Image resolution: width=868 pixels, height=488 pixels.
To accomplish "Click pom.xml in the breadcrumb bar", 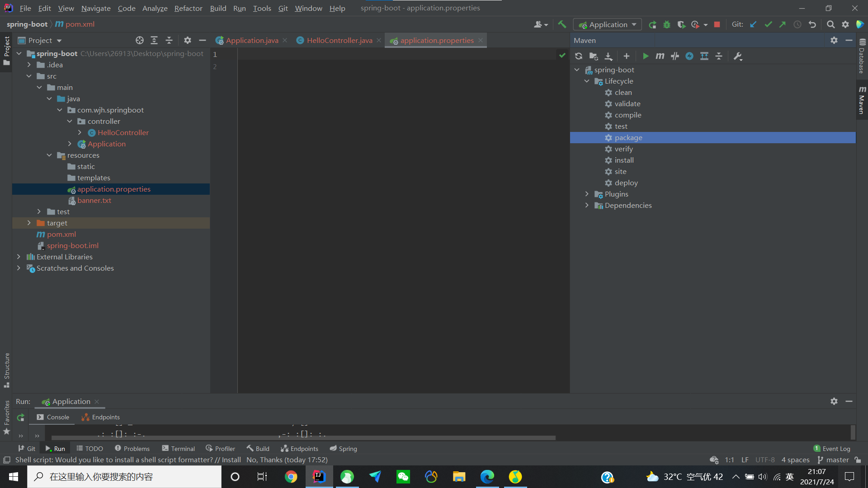I will pyautogui.click(x=75, y=24).
